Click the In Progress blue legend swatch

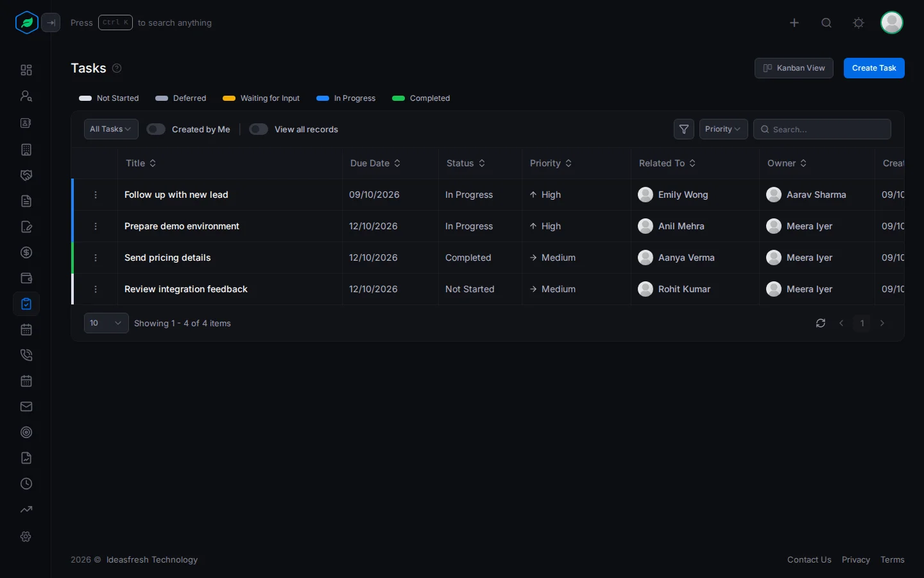pyautogui.click(x=323, y=98)
